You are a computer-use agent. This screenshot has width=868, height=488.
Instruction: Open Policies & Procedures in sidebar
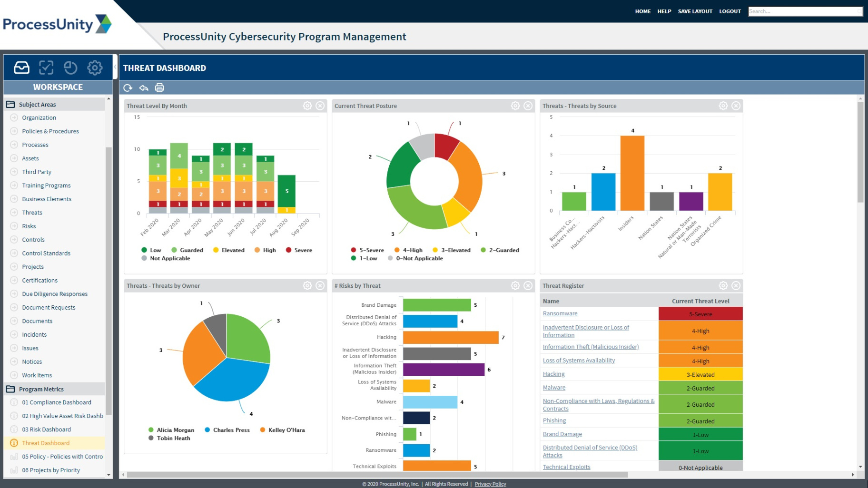(50, 131)
